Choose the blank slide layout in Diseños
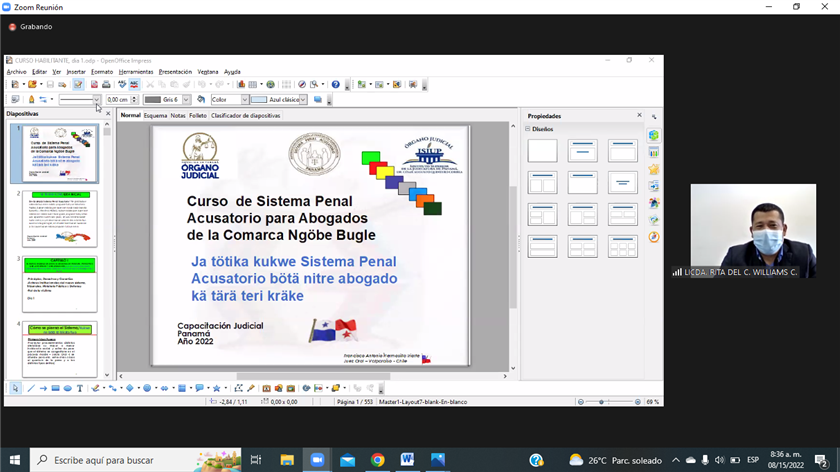The image size is (840, 472). pyautogui.click(x=542, y=151)
